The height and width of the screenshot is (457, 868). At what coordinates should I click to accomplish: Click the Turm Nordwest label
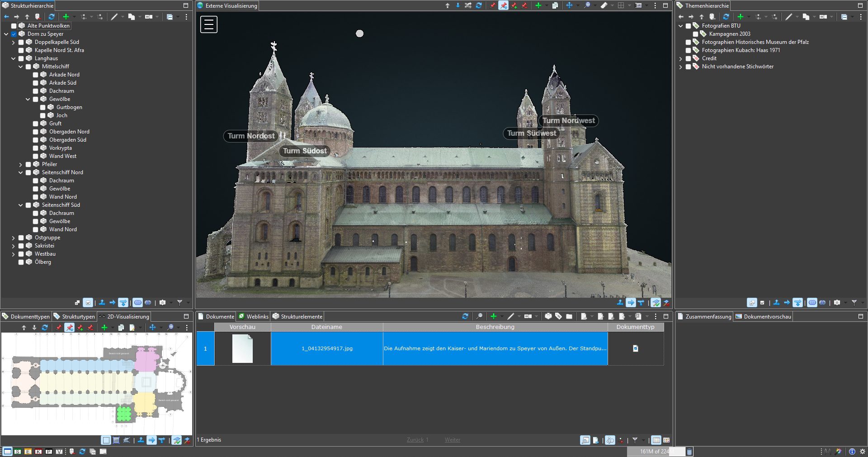568,121
